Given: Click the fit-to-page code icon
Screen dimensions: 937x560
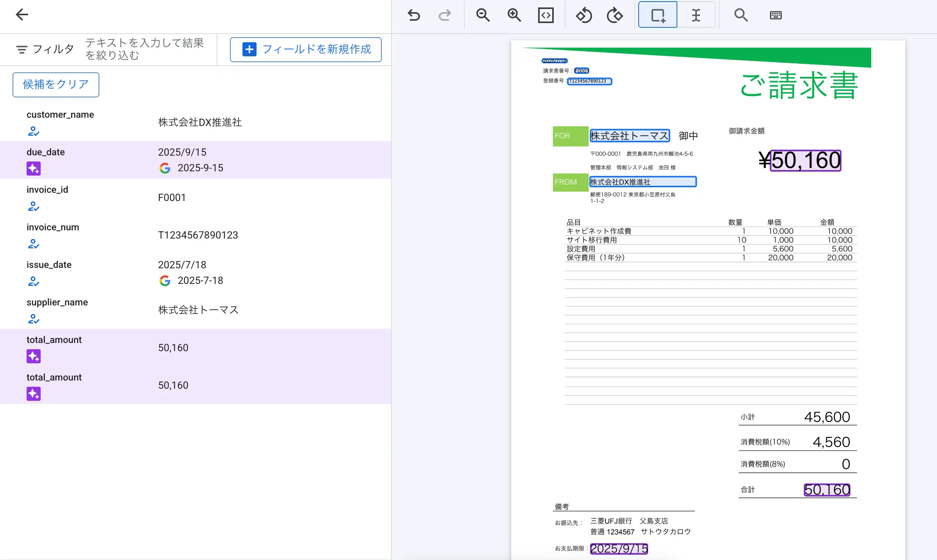Looking at the screenshot, I should point(546,15).
